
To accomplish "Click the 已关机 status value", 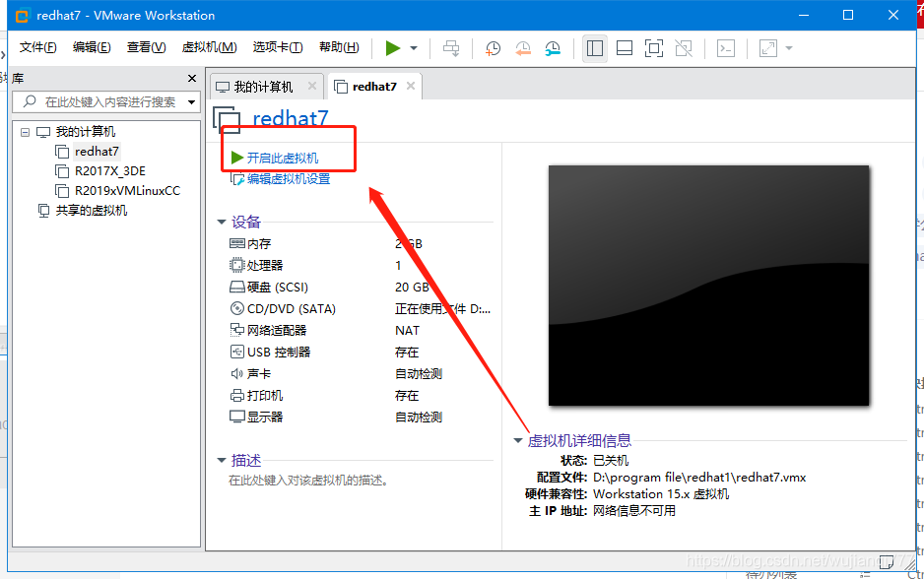I will tap(611, 461).
